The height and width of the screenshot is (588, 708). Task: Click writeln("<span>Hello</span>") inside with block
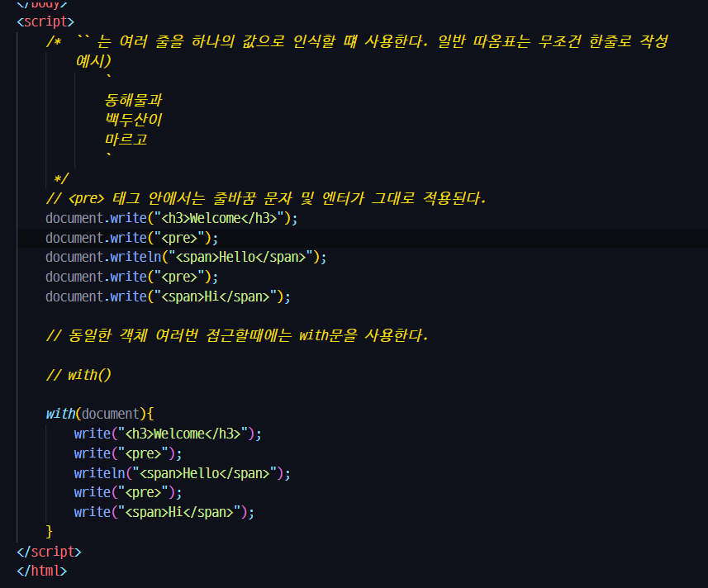pos(183,473)
